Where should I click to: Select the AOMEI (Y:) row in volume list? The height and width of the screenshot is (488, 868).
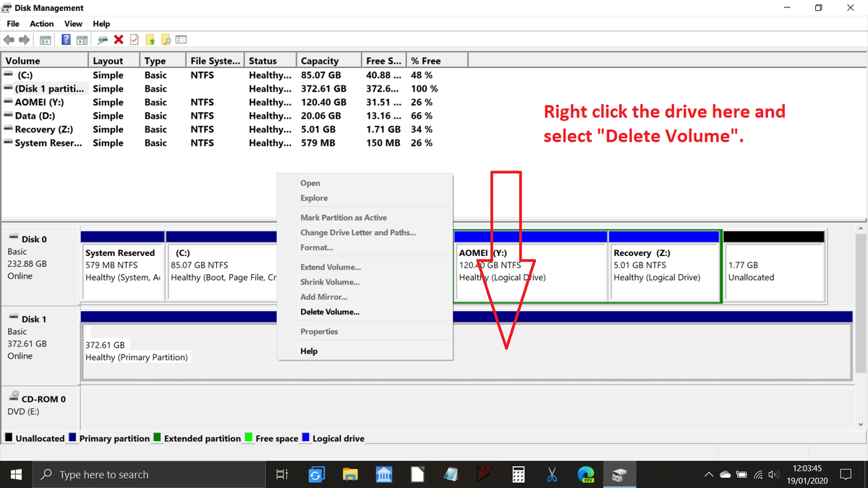pos(39,103)
